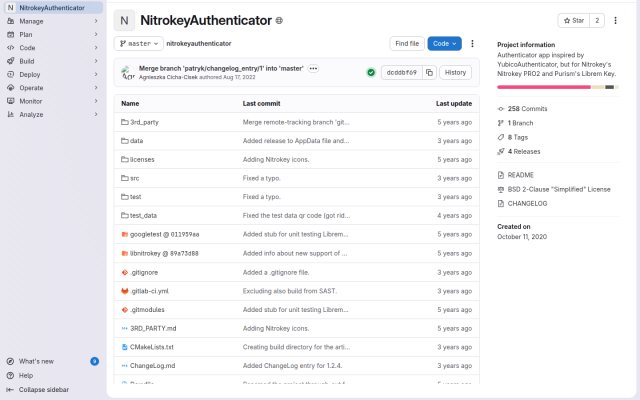Click the star count 2
Image resolution: width=640 pixels, height=400 pixels.
click(x=597, y=20)
